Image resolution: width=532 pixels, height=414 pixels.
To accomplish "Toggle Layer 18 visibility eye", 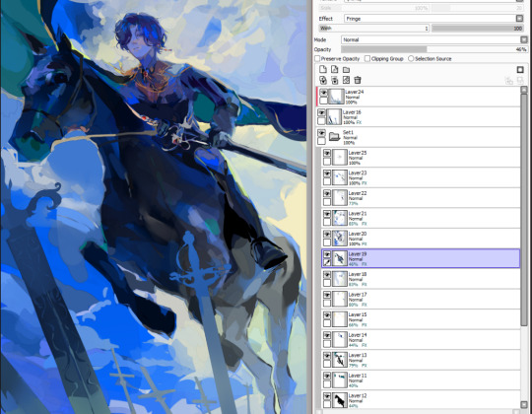I will (327, 275).
